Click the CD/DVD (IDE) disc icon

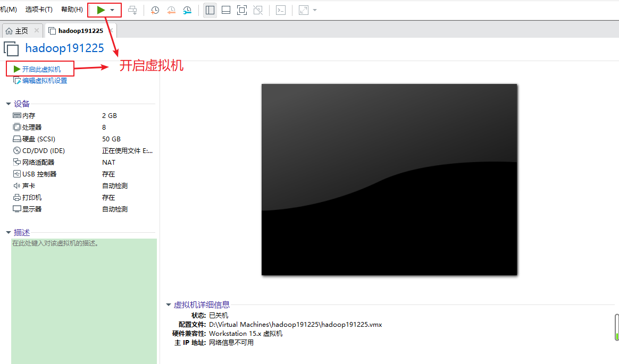(x=16, y=150)
